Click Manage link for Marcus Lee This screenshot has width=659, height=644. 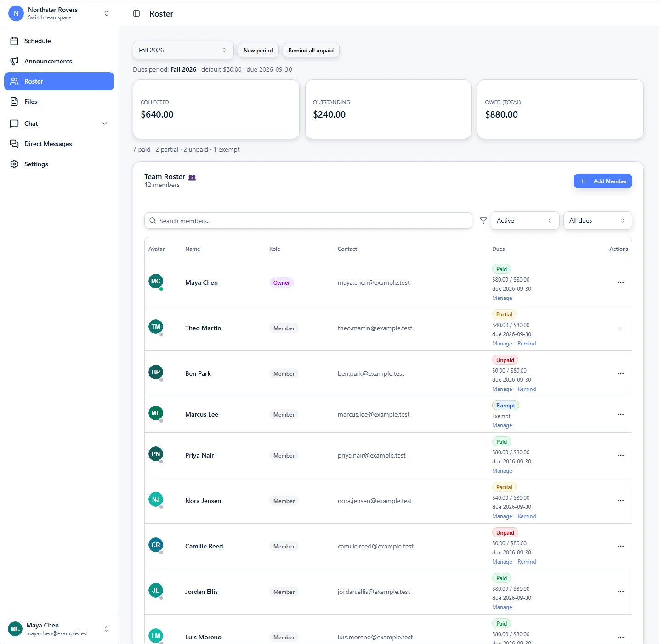(502, 425)
